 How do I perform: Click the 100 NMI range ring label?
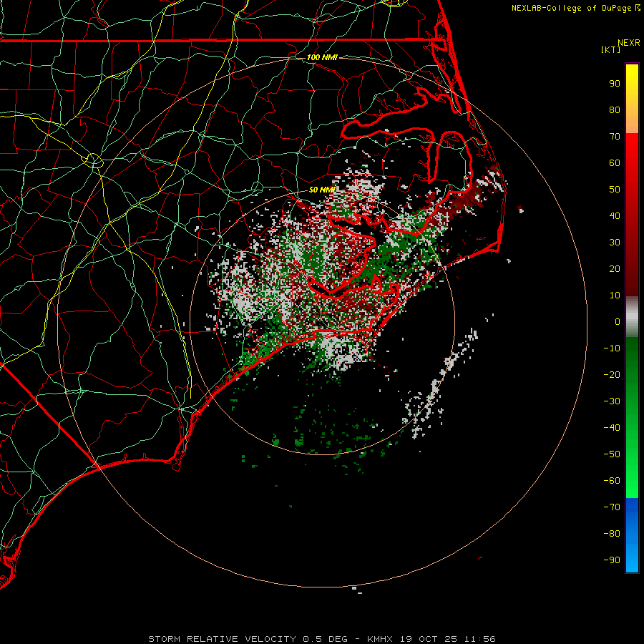(x=322, y=57)
